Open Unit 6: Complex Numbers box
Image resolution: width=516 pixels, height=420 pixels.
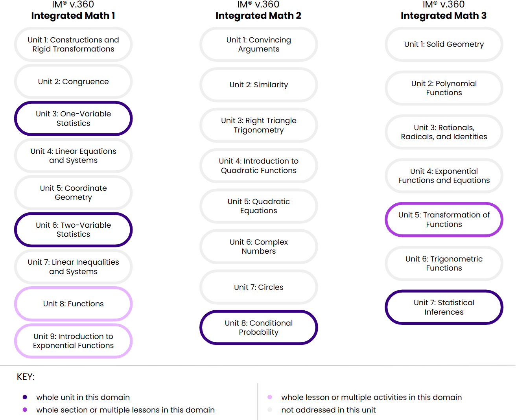click(259, 247)
